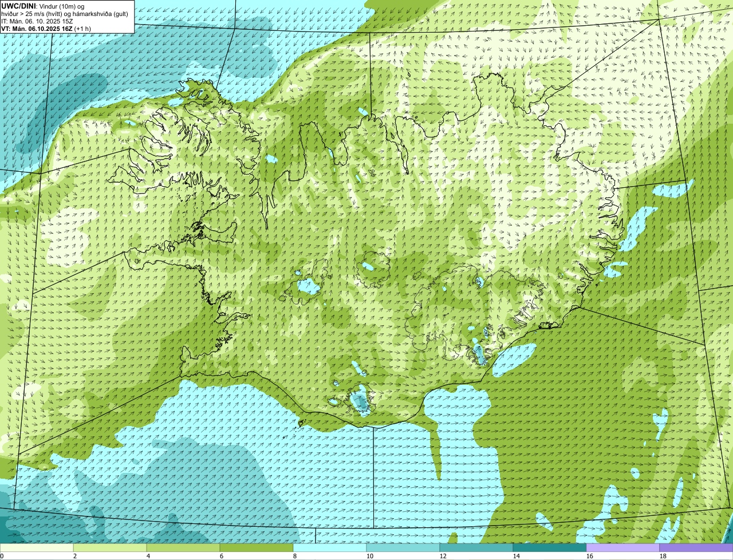Click the scale label "8"

295,556
